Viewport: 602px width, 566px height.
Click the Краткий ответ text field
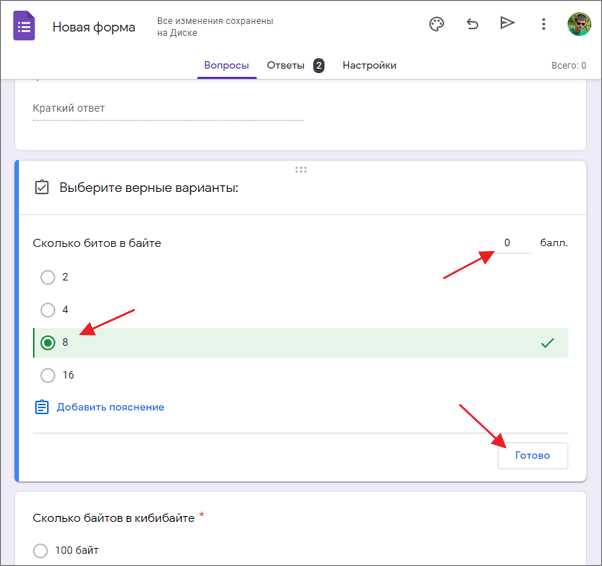(x=168, y=109)
